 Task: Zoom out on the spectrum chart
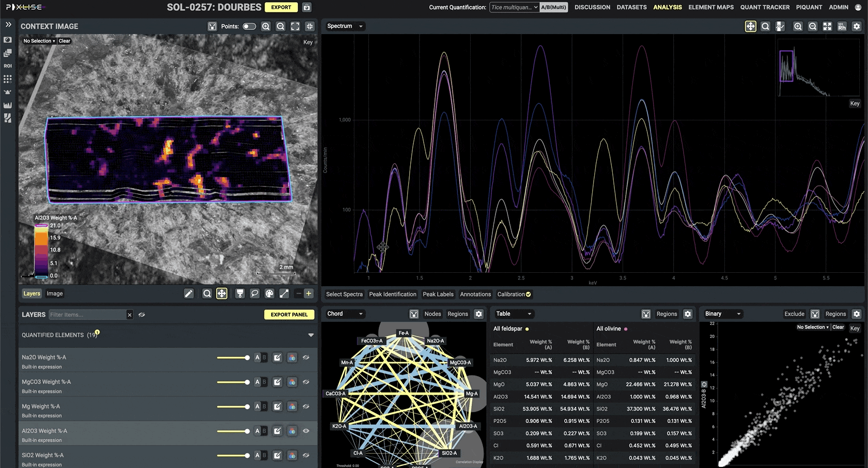pos(813,26)
